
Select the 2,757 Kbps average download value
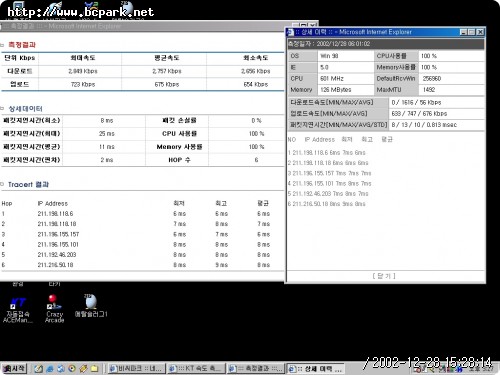click(167, 71)
